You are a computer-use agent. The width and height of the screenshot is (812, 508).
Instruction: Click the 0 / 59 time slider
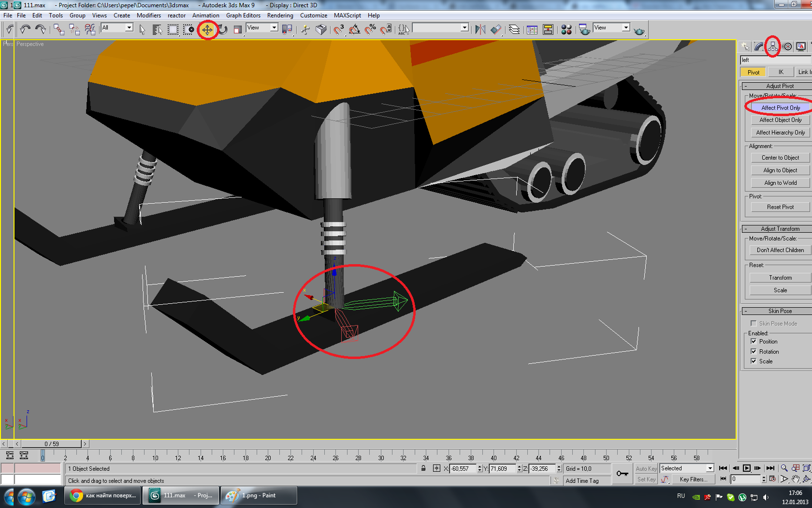point(51,444)
